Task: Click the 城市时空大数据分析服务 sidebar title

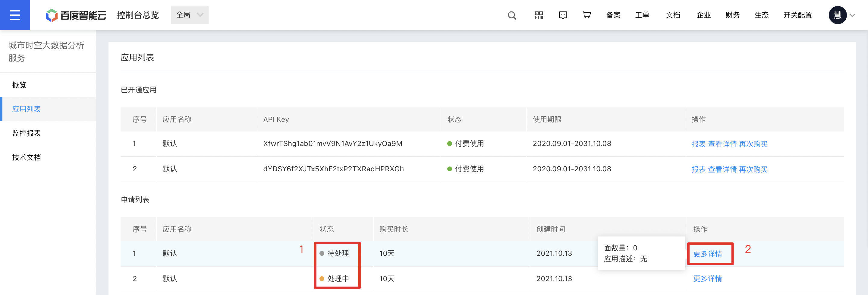Action: coord(46,52)
